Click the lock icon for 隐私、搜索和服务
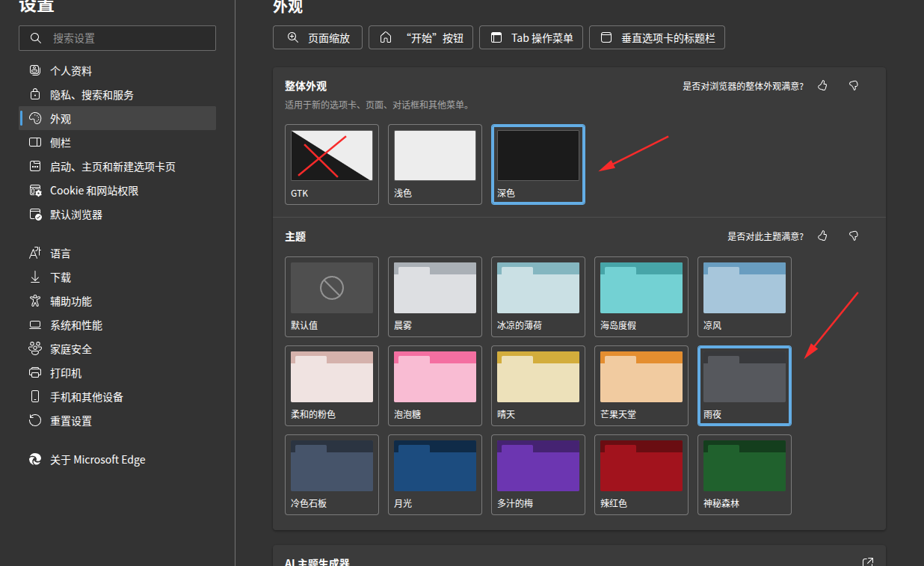 point(34,95)
